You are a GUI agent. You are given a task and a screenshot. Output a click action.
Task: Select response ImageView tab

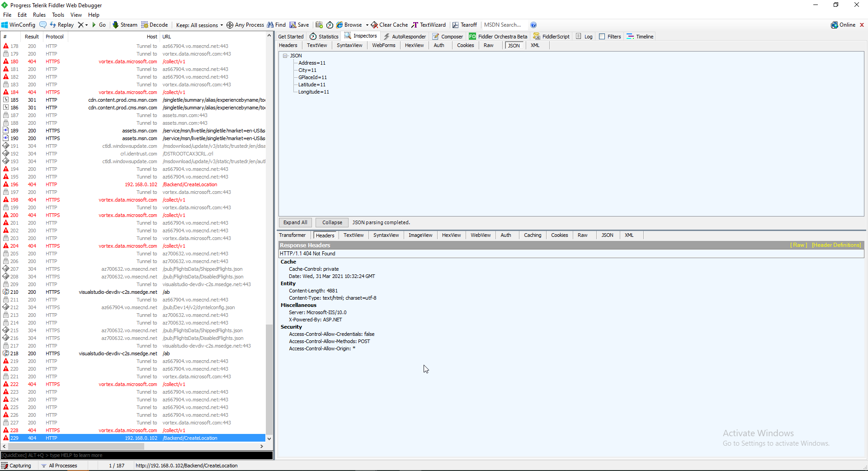(420, 235)
